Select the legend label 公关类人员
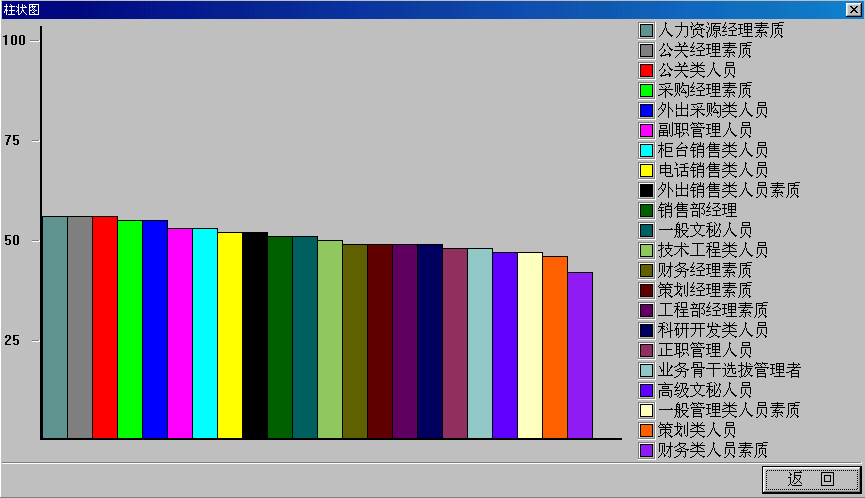 tap(697, 70)
